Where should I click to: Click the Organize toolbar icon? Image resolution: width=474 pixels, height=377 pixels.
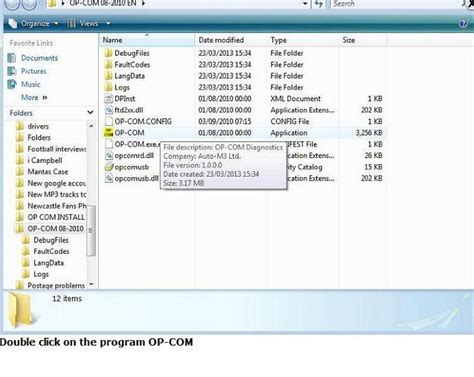(13, 24)
